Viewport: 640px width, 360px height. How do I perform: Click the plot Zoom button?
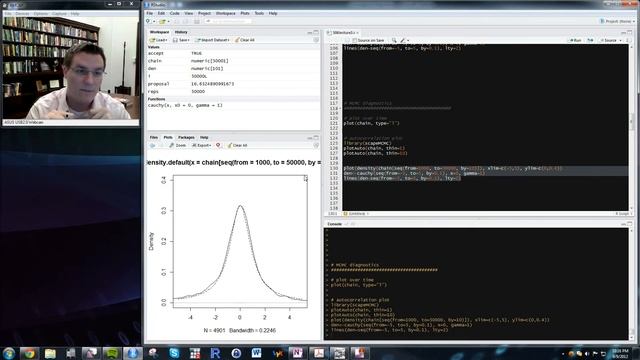[x=178, y=145]
